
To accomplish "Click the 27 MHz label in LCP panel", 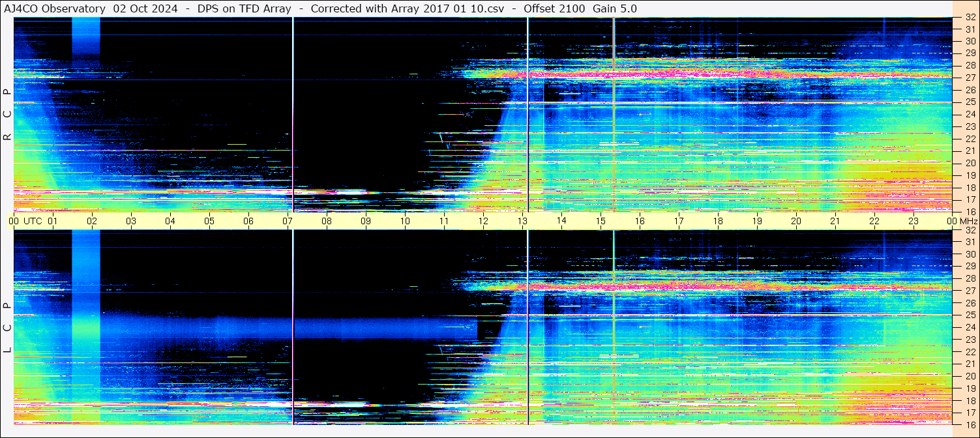I will (x=970, y=291).
